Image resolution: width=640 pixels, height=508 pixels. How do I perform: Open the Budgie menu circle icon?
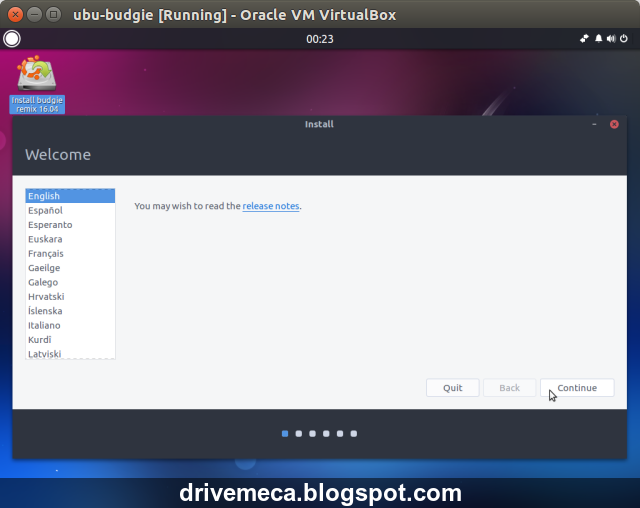click(x=12, y=39)
